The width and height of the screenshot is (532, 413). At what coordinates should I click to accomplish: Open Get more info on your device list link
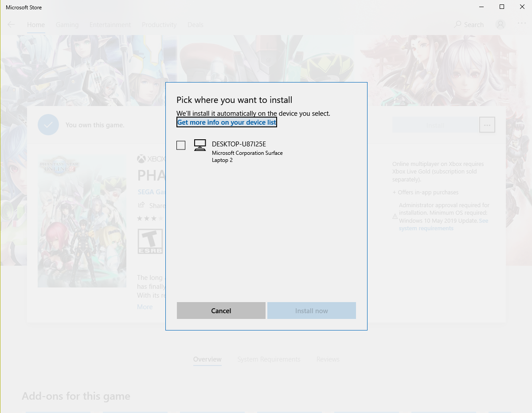point(227,122)
